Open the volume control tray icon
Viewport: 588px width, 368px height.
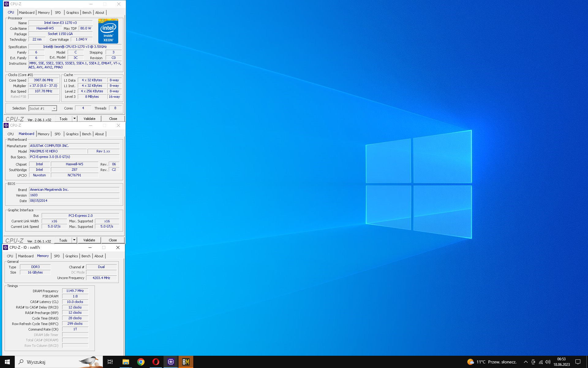pos(548,362)
